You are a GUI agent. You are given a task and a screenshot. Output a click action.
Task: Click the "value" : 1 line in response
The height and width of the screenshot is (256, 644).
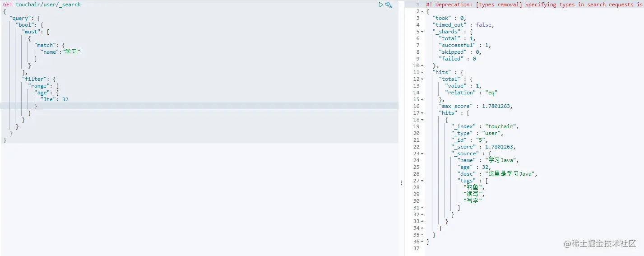[463, 86]
